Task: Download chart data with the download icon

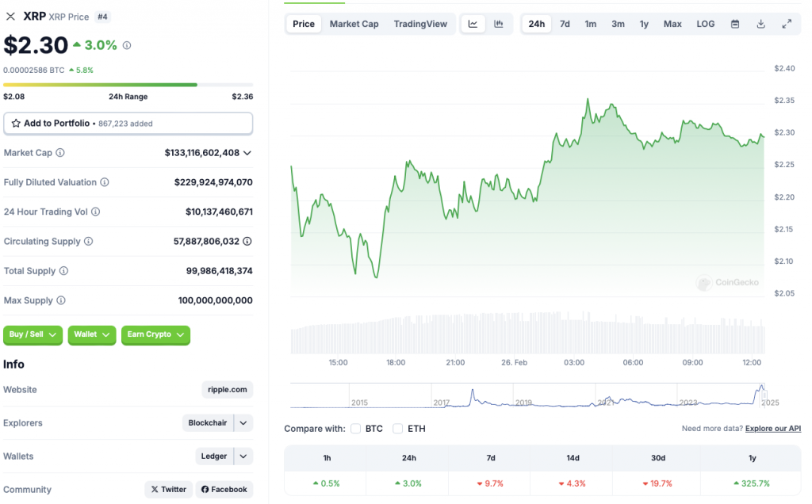Action: [760, 24]
